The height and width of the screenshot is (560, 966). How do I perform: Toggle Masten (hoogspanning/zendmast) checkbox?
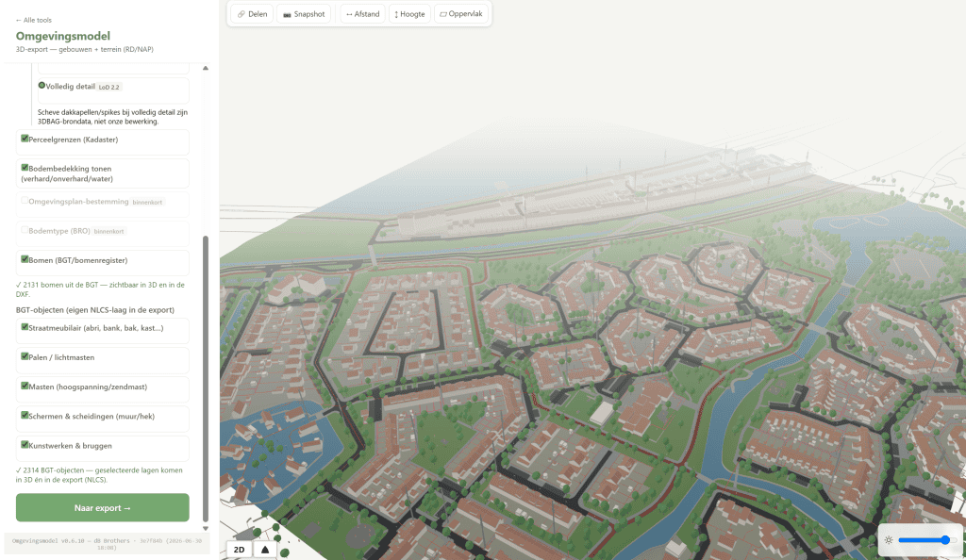coord(25,386)
